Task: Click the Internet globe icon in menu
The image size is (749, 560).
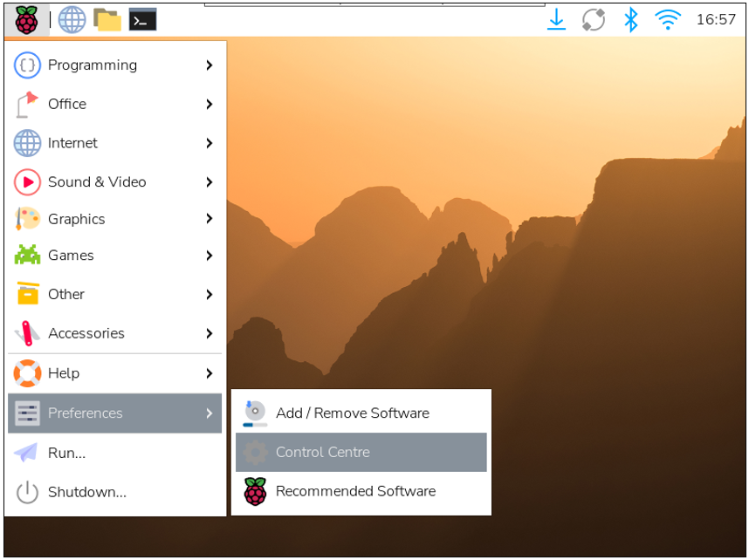Action: 27,143
